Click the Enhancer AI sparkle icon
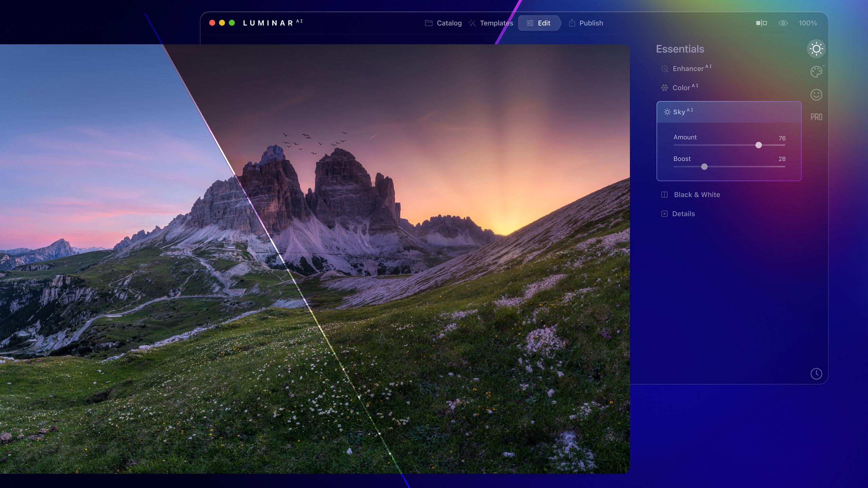 point(665,69)
